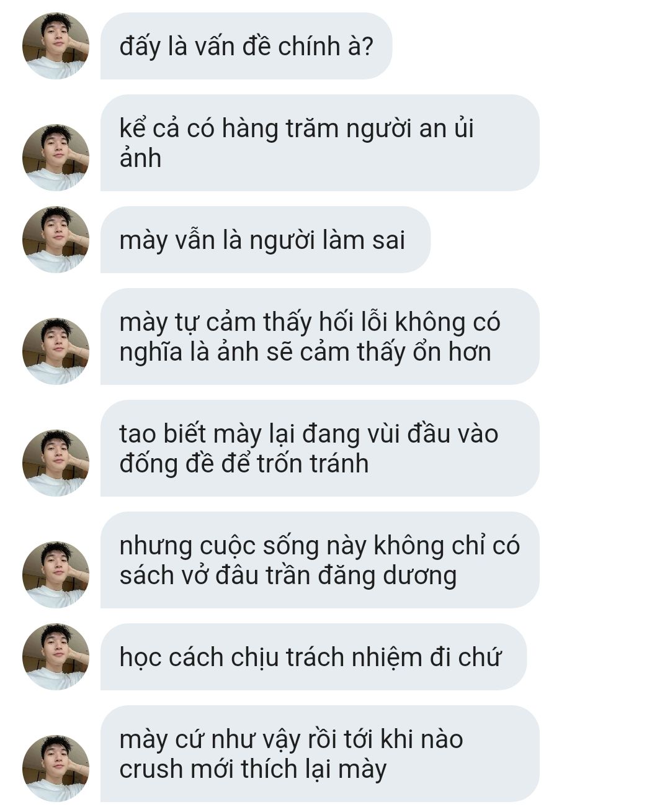The height and width of the screenshot is (812, 670).
Task: Select the message "học cách chịu trách nhiệm đi chứ"
Action: 313,657
